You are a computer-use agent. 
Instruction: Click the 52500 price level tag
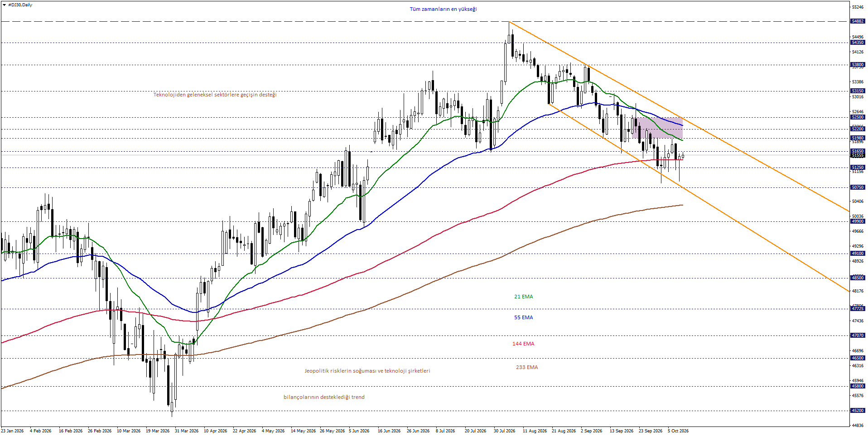click(858, 117)
